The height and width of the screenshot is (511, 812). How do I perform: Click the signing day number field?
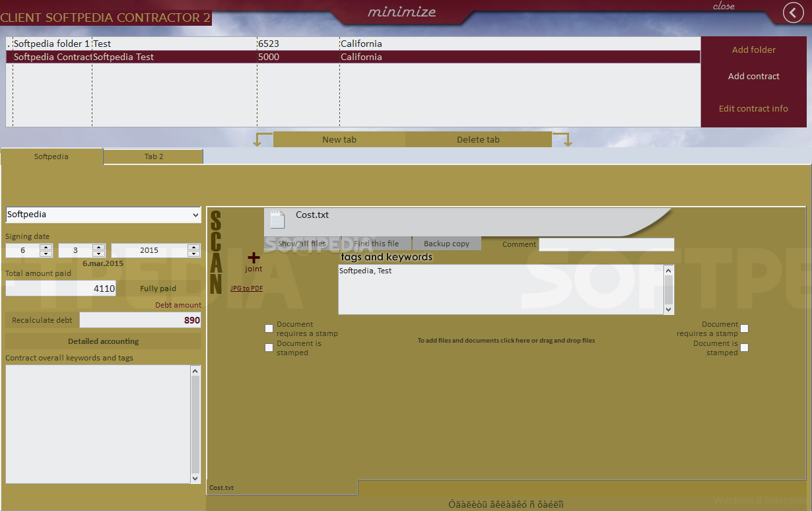coord(23,251)
